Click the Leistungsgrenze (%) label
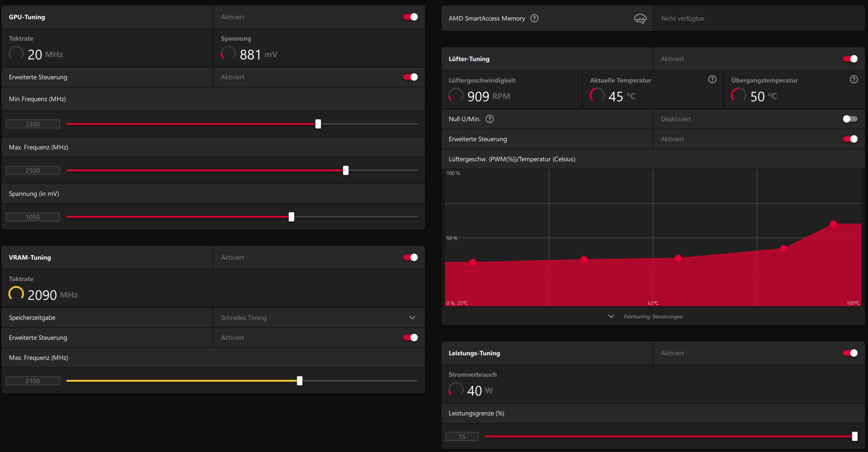This screenshot has height=452, width=868. click(x=476, y=413)
